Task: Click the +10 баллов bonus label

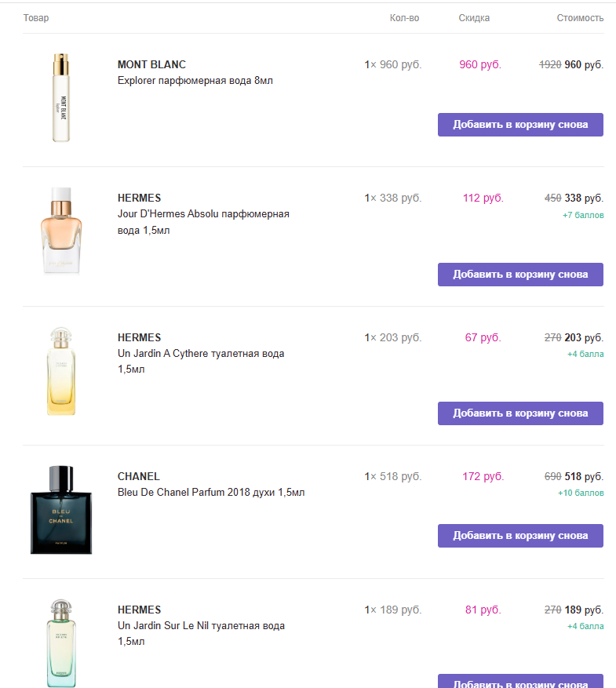Action: 581,493
